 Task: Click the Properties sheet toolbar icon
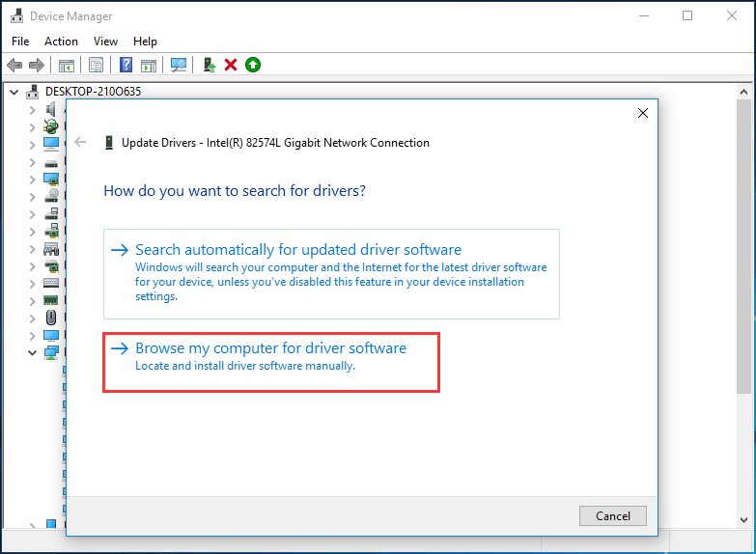coord(96,65)
